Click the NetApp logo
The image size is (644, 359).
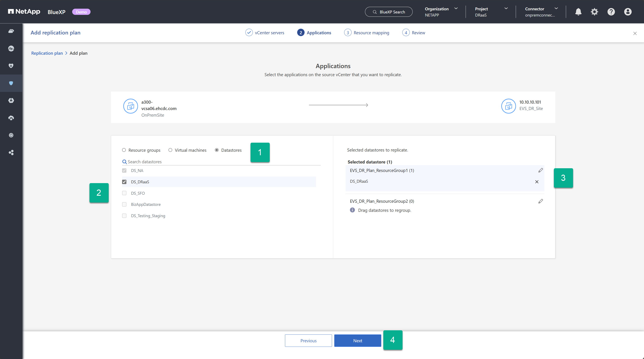(24, 12)
